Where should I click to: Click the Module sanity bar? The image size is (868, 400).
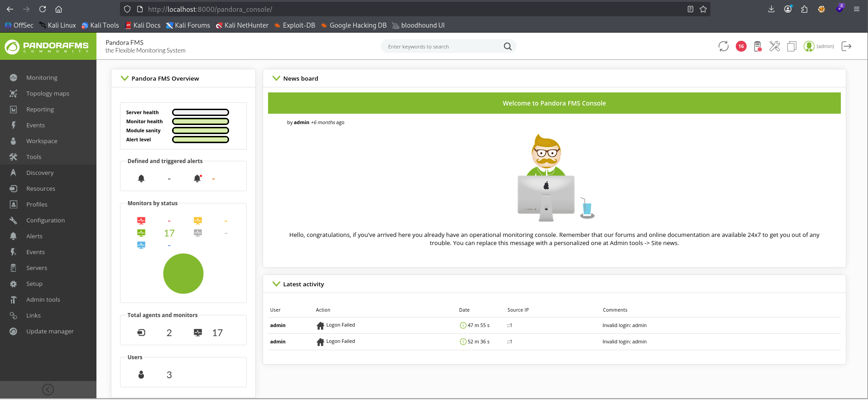pyautogui.click(x=201, y=130)
